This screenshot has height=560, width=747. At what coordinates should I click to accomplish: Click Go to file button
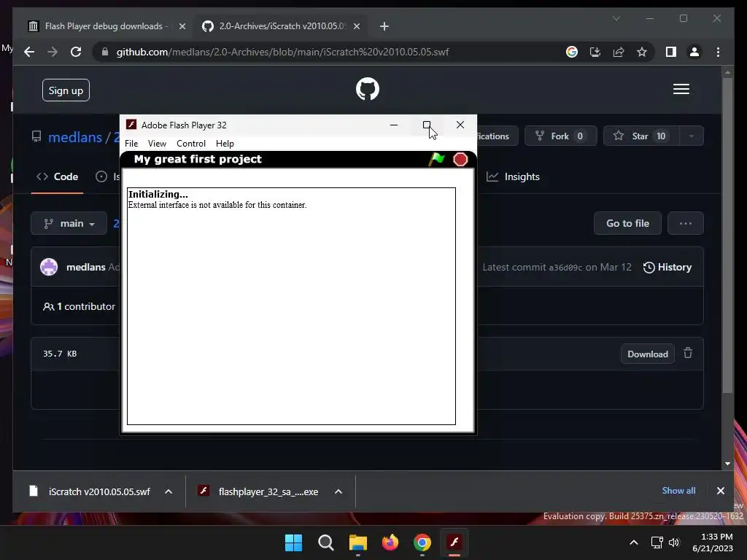[627, 223]
